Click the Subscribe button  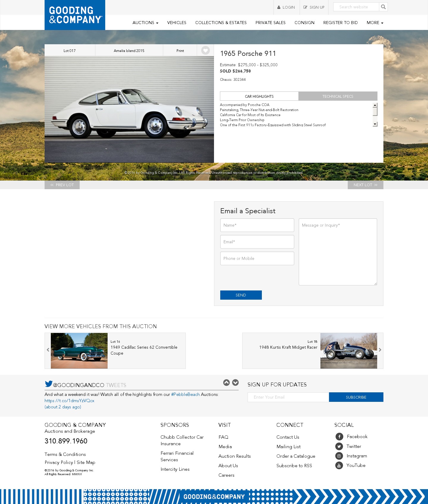(x=356, y=397)
